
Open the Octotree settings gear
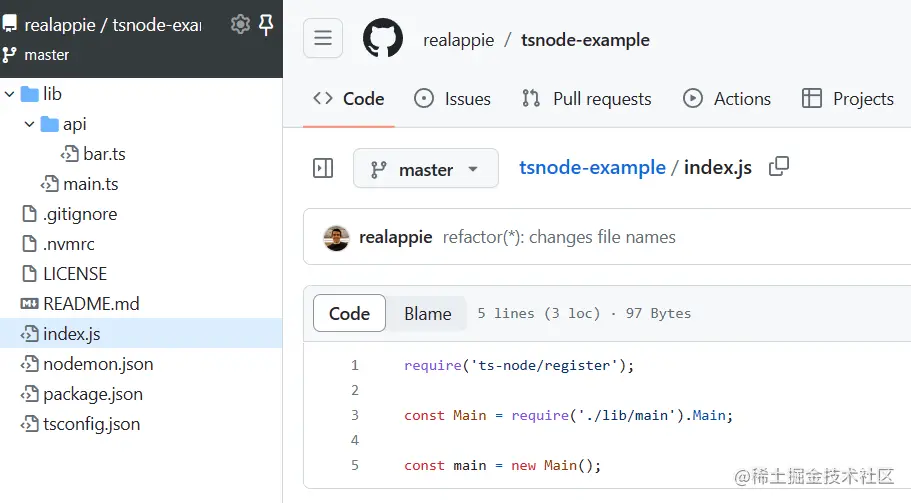[240, 24]
